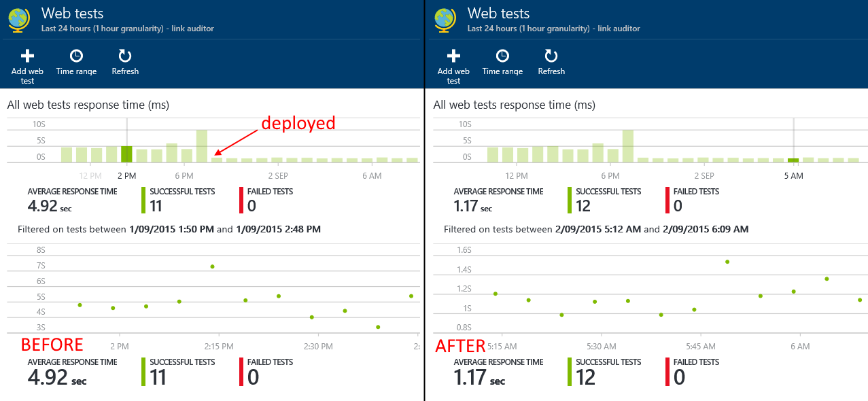This screenshot has height=401, width=868.
Task: Click the red Failed Tests indicator on left
Action: point(241,201)
